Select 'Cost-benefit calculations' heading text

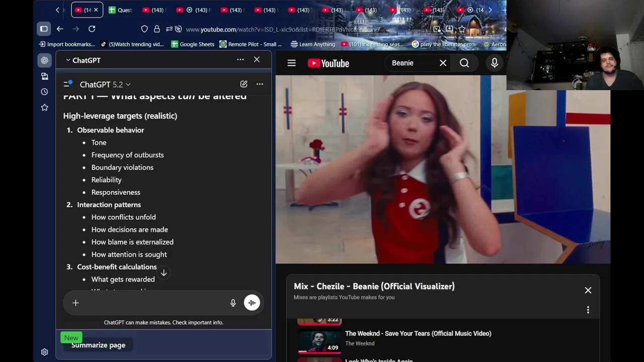click(117, 267)
